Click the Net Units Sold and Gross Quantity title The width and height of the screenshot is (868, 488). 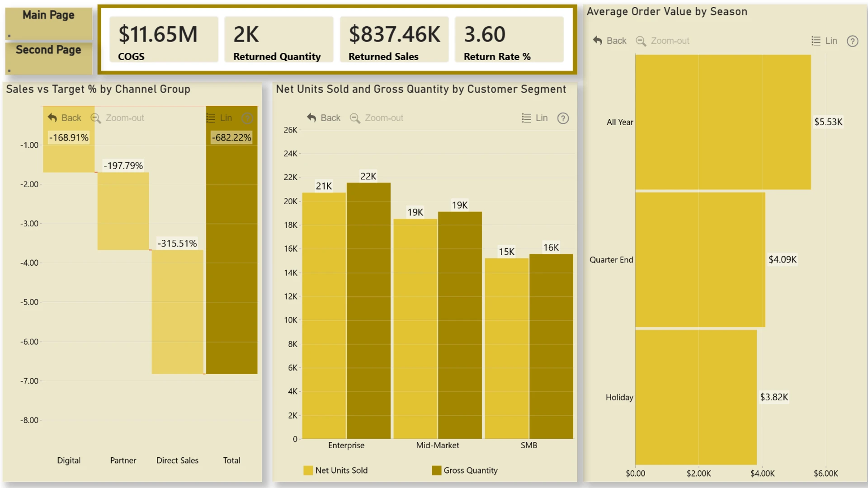pos(421,89)
